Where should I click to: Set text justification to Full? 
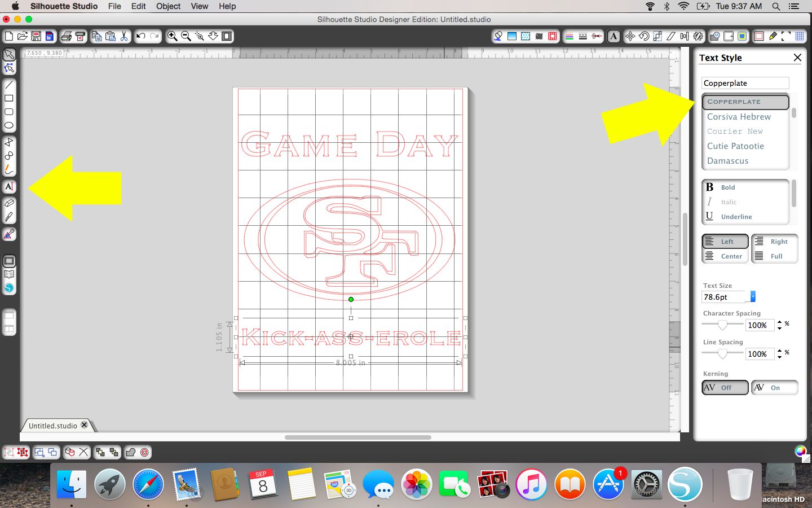point(775,256)
